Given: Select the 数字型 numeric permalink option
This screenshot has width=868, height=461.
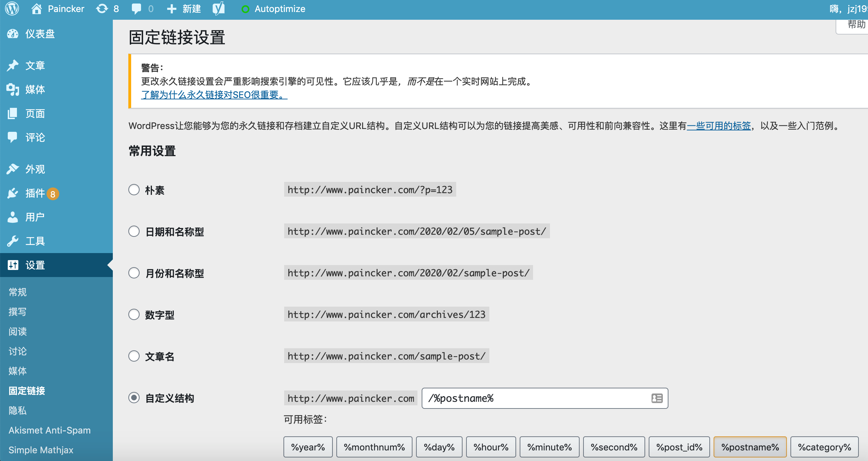Looking at the screenshot, I should tap(134, 314).
